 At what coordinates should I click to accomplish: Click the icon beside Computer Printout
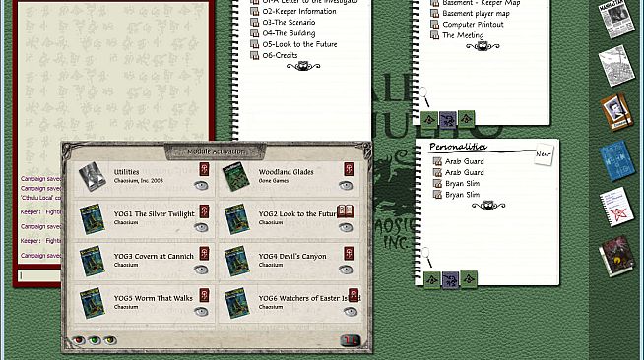click(x=434, y=25)
